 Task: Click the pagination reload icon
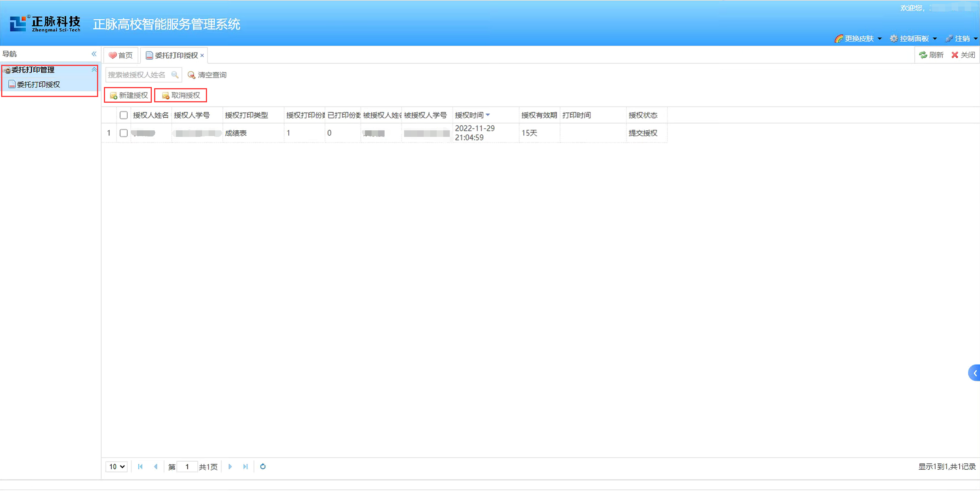click(x=263, y=467)
